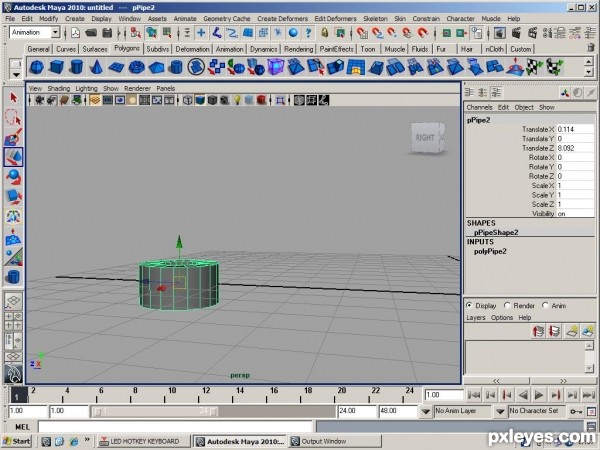Image resolution: width=600 pixels, height=450 pixels.
Task: Toggle wireframe cube viewport icon
Action: coord(188,100)
